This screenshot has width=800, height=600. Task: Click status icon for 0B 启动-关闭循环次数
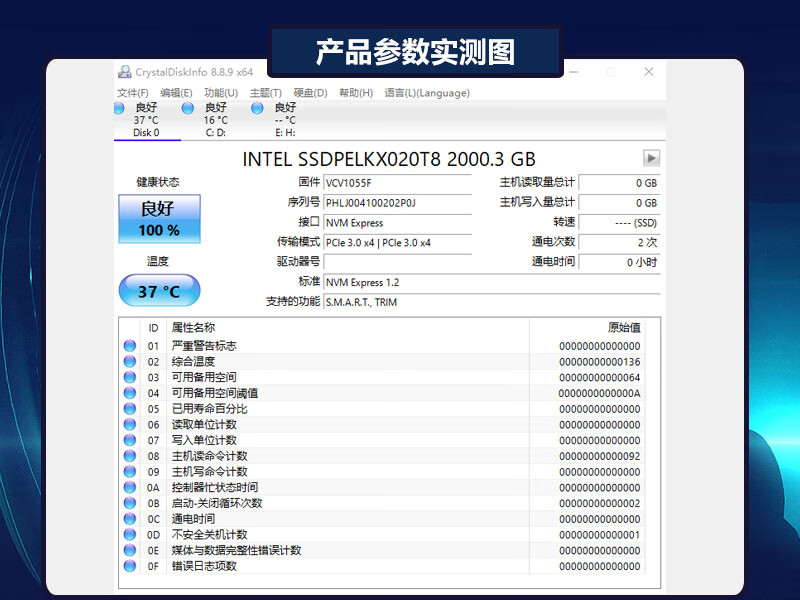coord(130,503)
